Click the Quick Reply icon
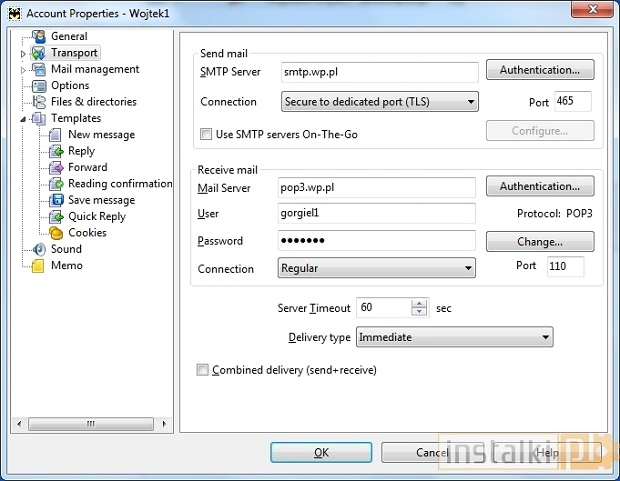The height and width of the screenshot is (481, 620). pos(57,217)
